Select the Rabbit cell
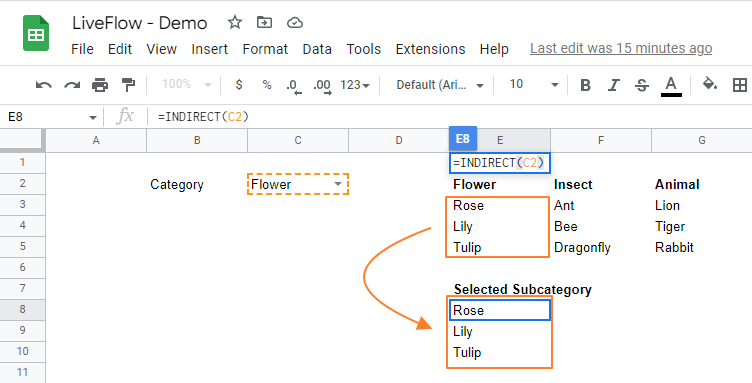 pyautogui.click(x=702, y=247)
